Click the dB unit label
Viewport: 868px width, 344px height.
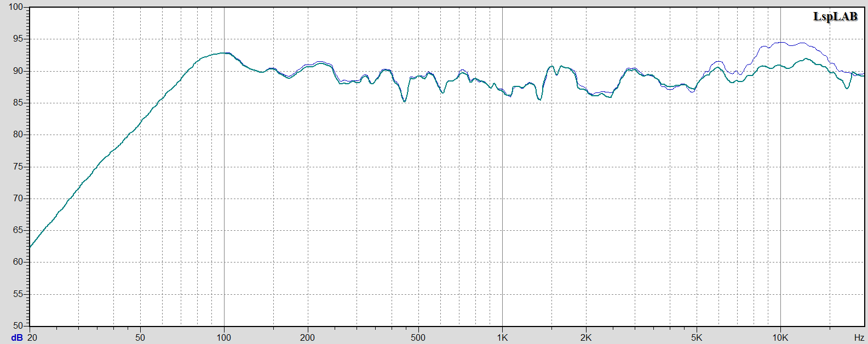(17, 337)
